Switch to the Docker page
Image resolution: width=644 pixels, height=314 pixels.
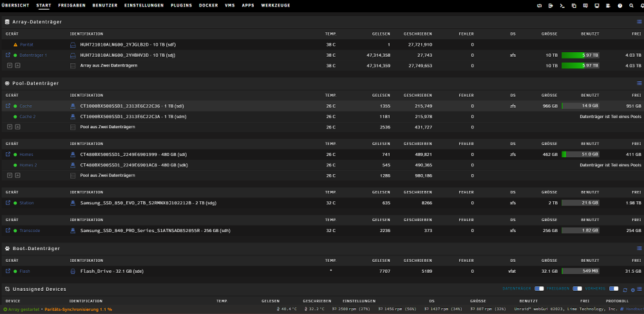click(208, 5)
